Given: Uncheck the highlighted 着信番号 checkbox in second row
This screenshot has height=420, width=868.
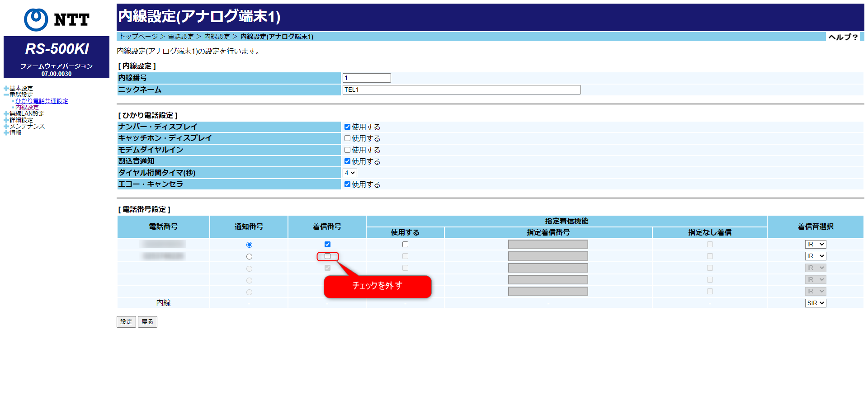Looking at the screenshot, I should (327, 256).
